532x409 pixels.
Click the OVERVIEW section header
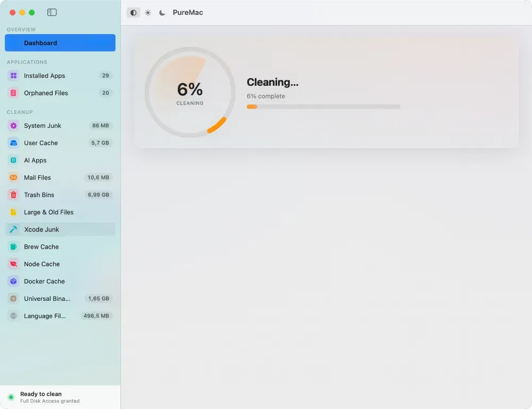(x=21, y=29)
